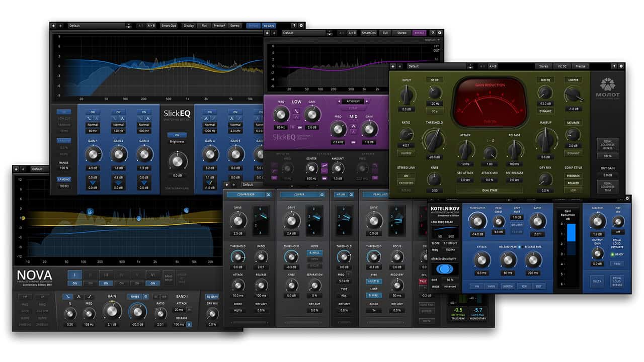Viewport: 644px width, 362px height.
Task: Click the DRY MIX knob on Molot
Action: (545, 178)
